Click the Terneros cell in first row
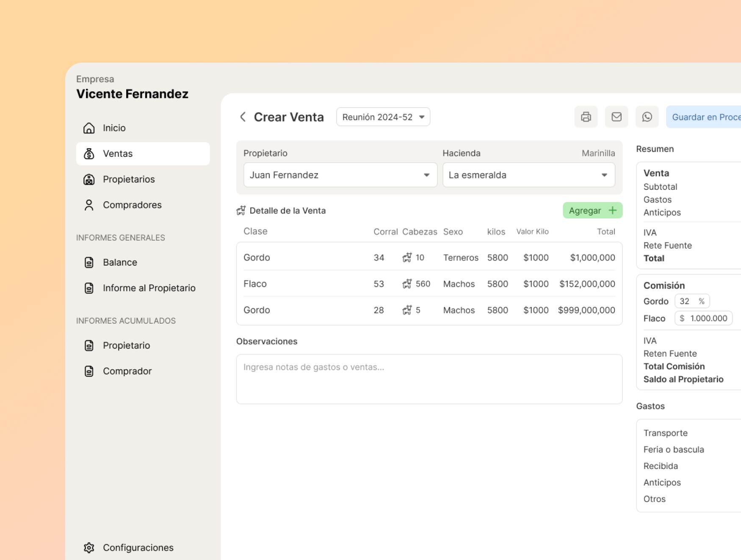The image size is (741, 560). 461,258
